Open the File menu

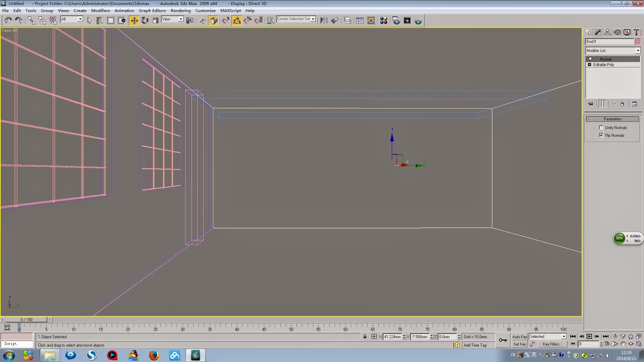click(6, 10)
